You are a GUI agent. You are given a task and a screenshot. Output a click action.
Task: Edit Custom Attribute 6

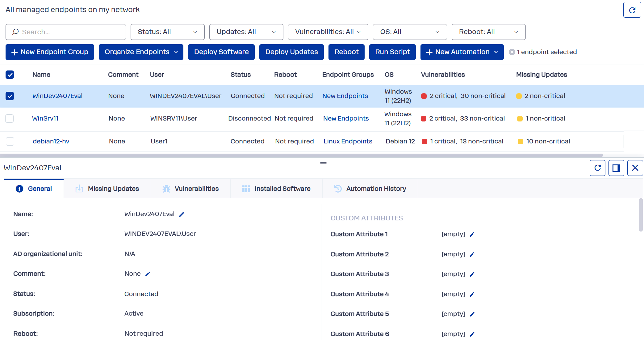472,334
